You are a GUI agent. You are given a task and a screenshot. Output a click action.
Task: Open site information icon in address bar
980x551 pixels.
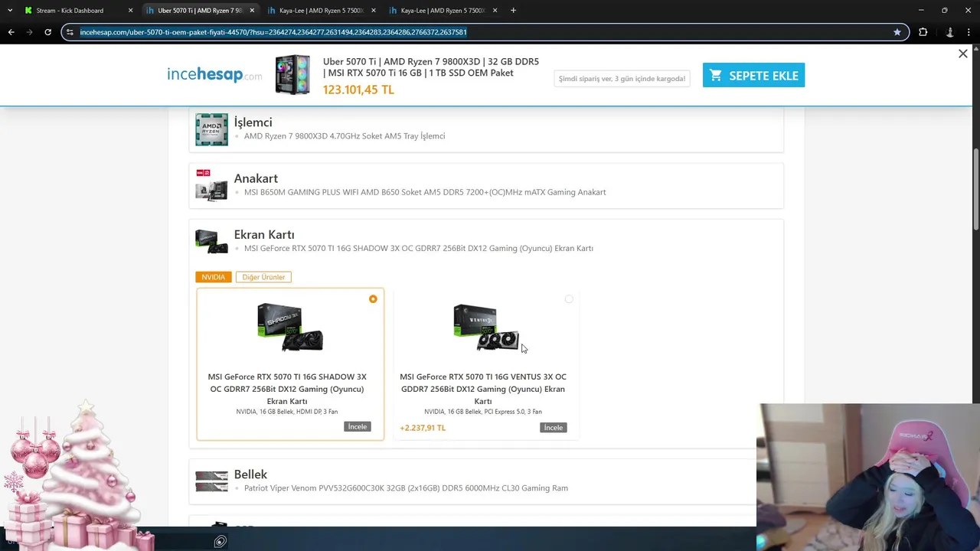tap(70, 32)
